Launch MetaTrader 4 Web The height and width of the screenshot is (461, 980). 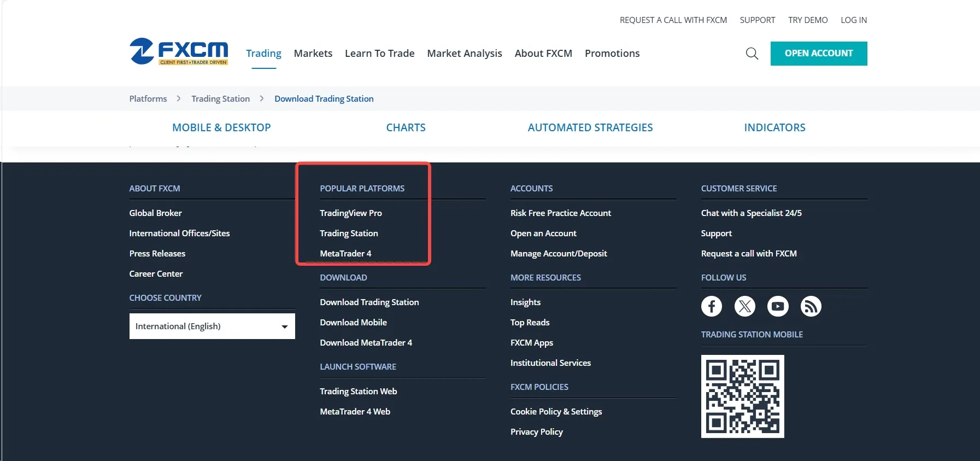(355, 412)
